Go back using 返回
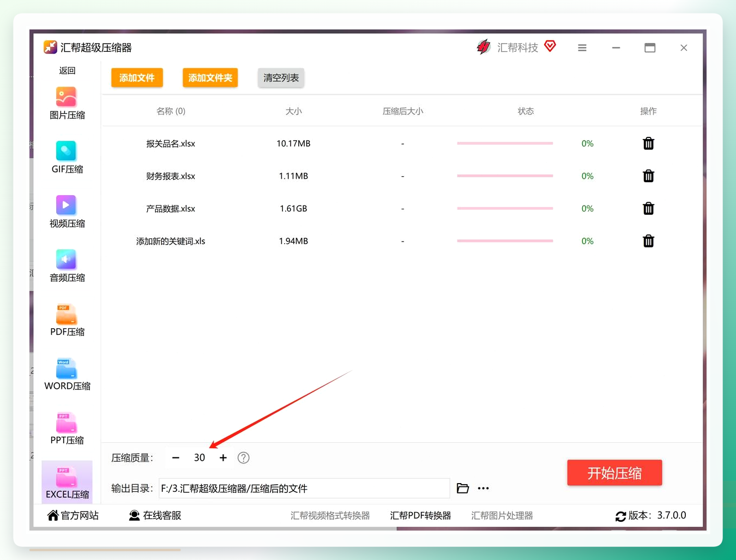This screenshot has width=736, height=560. pos(67,70)
